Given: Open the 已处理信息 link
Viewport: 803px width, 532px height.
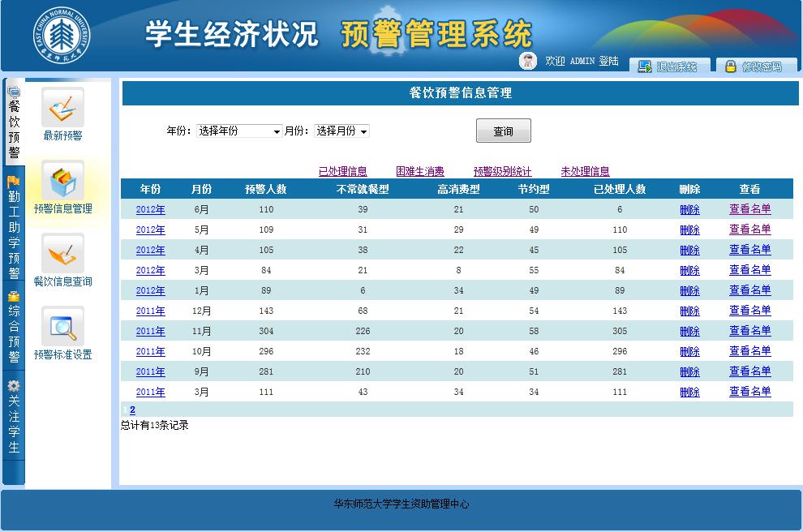Looking at the screenshot, I should click(x=342, y=171).
